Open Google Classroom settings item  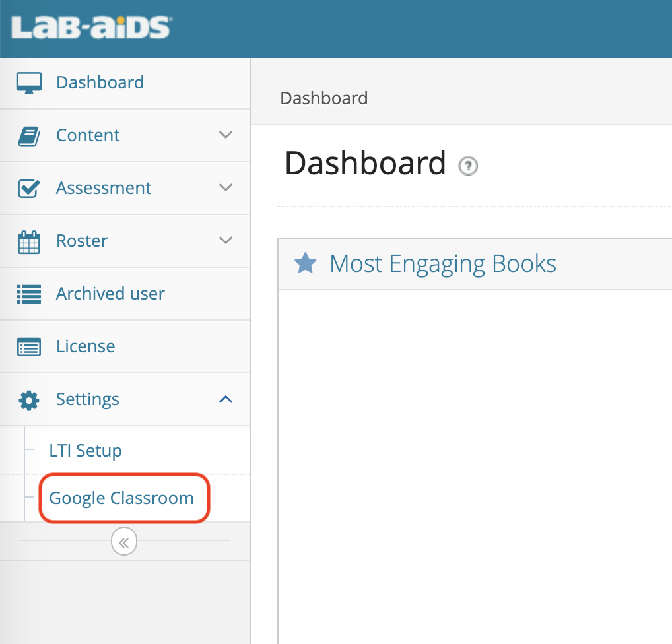(121, 498)
